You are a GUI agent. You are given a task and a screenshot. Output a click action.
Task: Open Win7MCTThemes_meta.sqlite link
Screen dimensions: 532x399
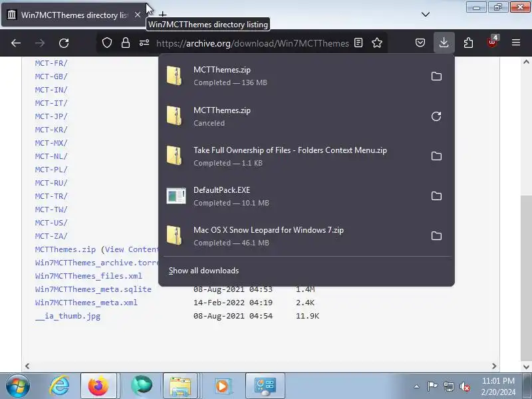point(93,289)
